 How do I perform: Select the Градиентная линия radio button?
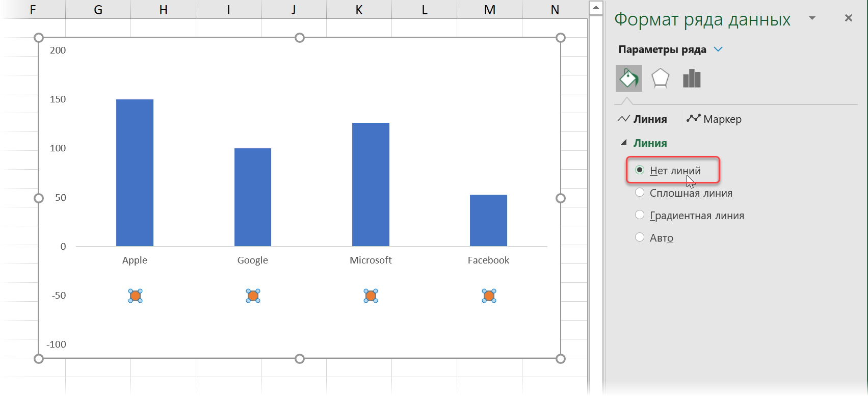pos(640,215)
